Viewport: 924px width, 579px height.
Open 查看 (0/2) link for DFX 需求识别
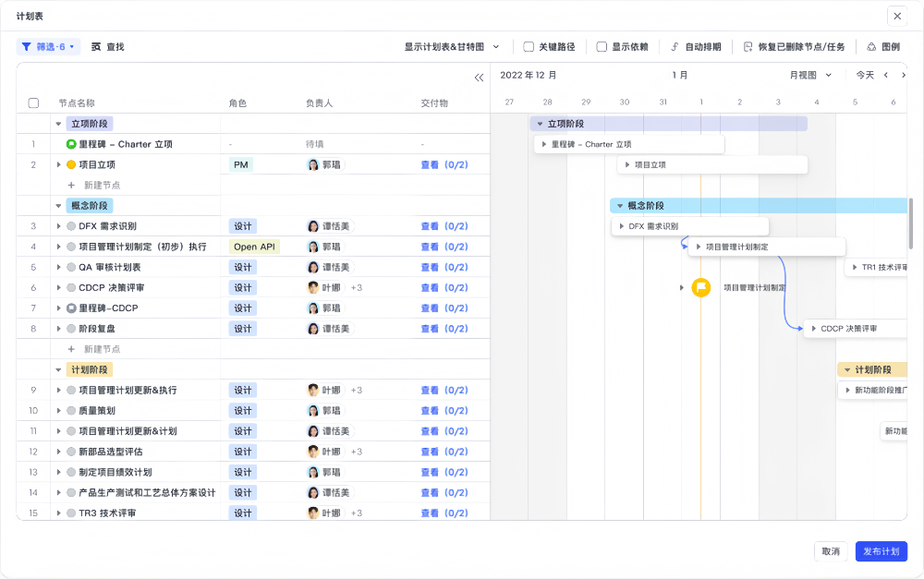pos(444,226)
